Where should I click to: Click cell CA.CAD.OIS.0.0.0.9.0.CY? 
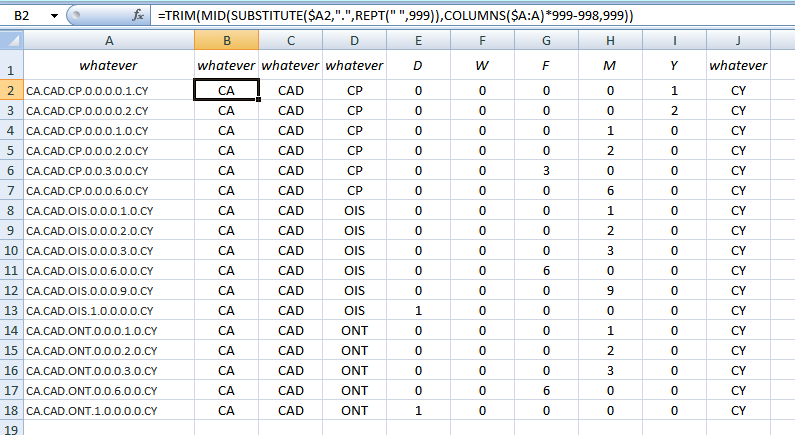coord(109,291)
